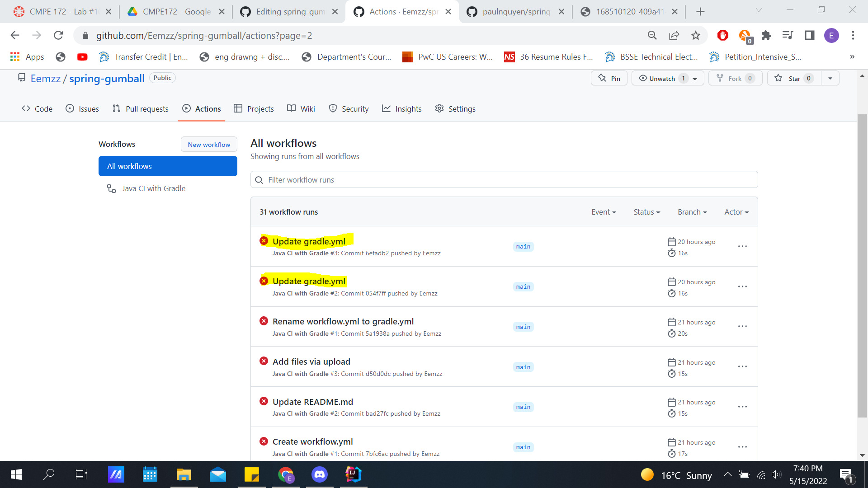Click the Chrome share page icon
Screen dimensions: 868x488
click(x=674, y=35)
